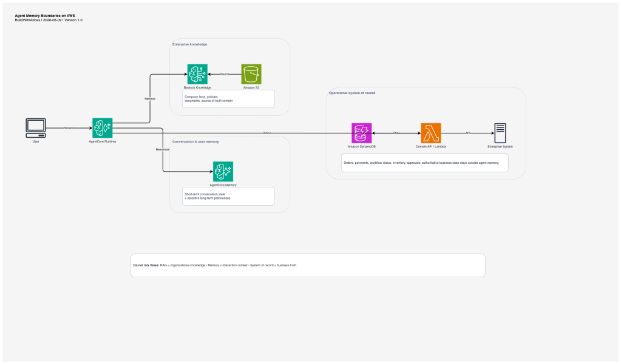The image size is (621, 364).
Task: Select the 'Conversation & user memory' group heading
Action: coord(195,141)
